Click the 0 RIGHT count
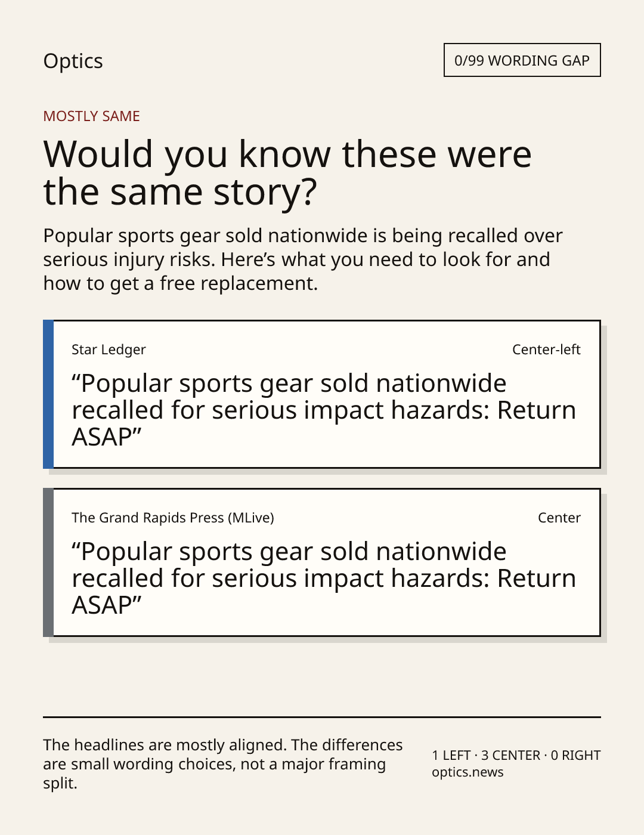Viewport: 644px width, 835px height. click(x=575, y=756)
